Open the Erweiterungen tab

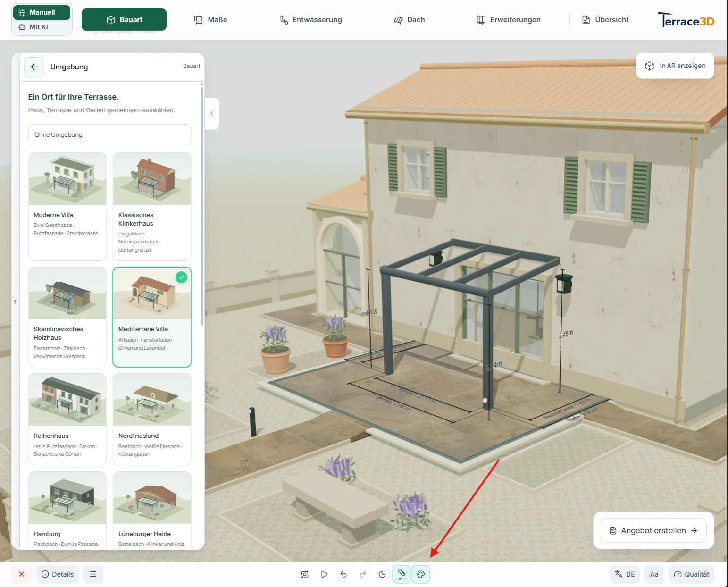pyautogui.click(x=509, y=19)
